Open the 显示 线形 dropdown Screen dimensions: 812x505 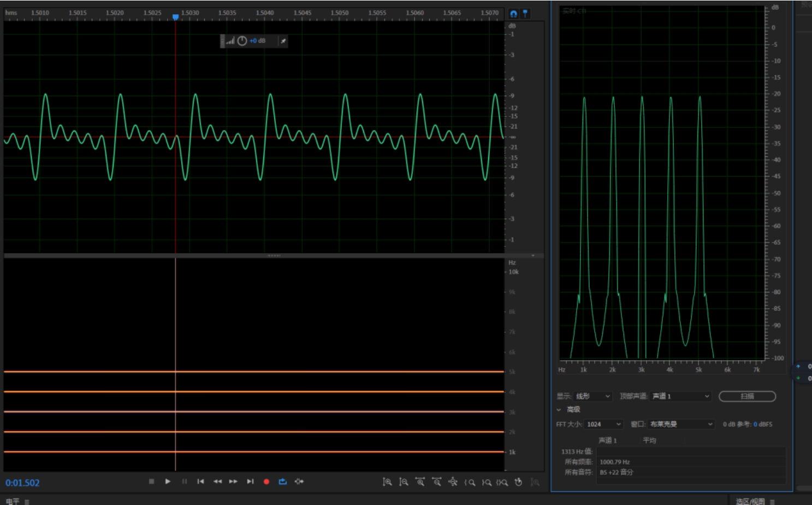(592, 396)
